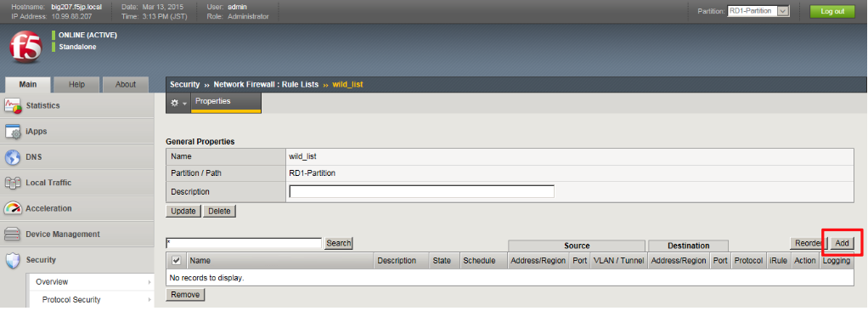Click Network Firewall : Rule Lists breadcrumb
This screenshot has height=311, width=868.
coord(267,85)
